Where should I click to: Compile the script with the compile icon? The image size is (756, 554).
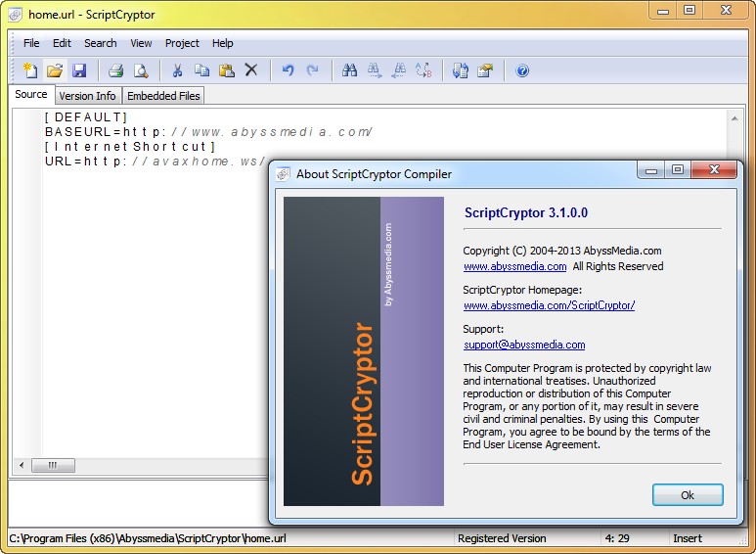click(461, 70)
